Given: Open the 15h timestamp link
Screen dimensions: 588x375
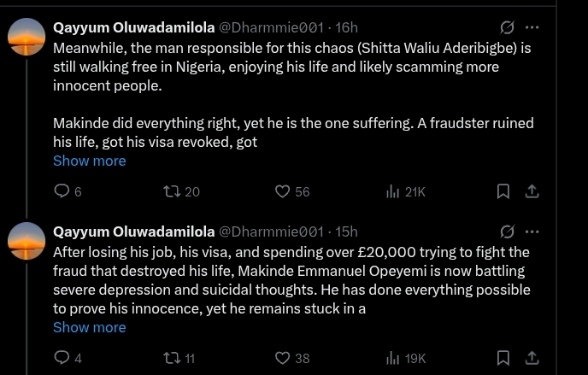Looking at the screenshot, I should pyautogui.click(x=347, y=231).
